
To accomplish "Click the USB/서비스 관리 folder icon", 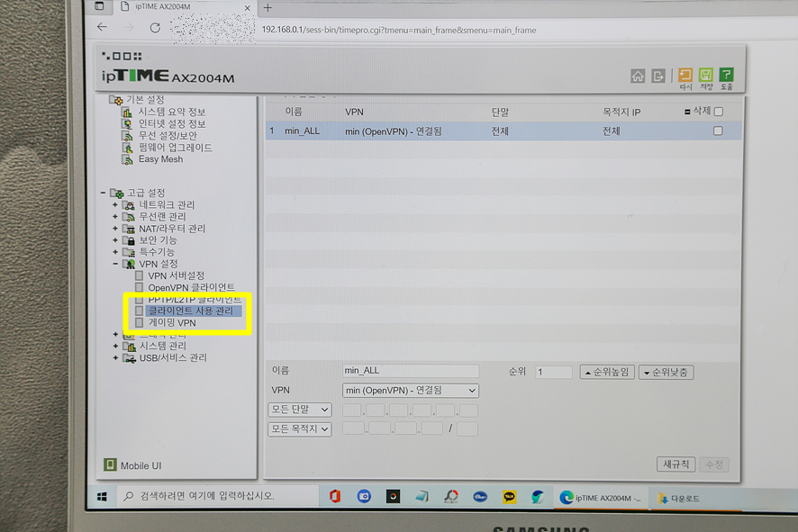I will [x=129, y=358].
